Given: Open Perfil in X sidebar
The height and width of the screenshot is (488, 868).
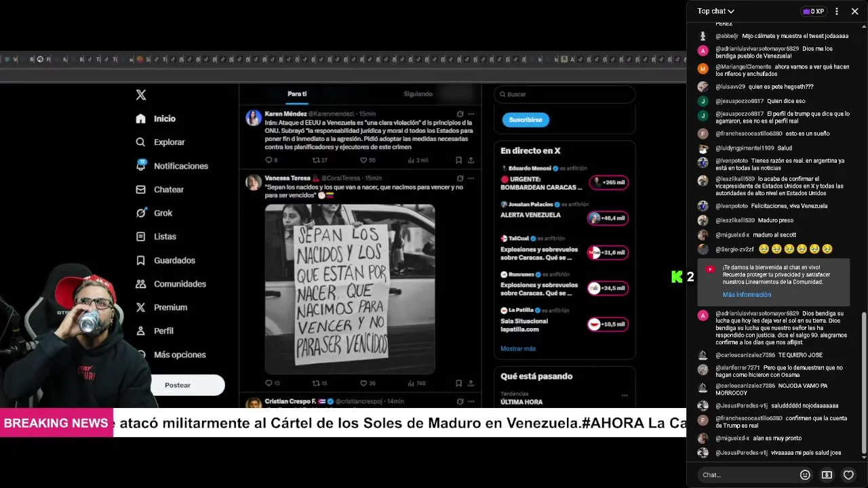Looking at the screenshot, I should (x=154, y=331).
